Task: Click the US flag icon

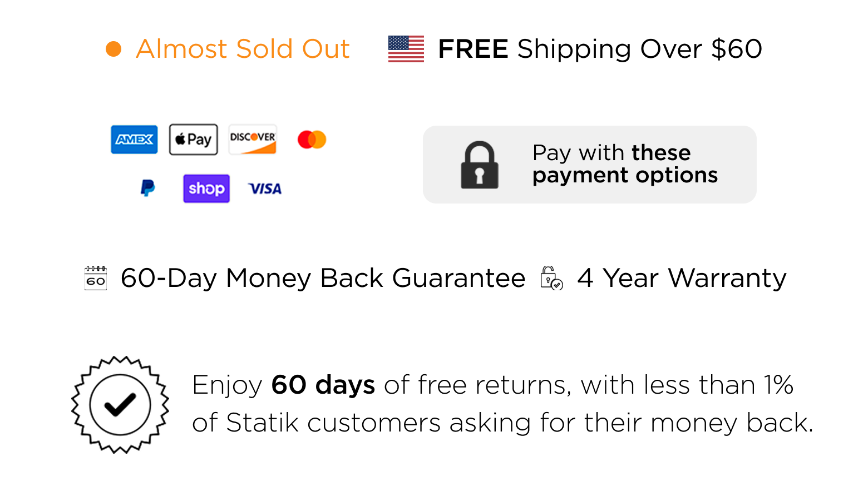Action: [x=406, y=49]
